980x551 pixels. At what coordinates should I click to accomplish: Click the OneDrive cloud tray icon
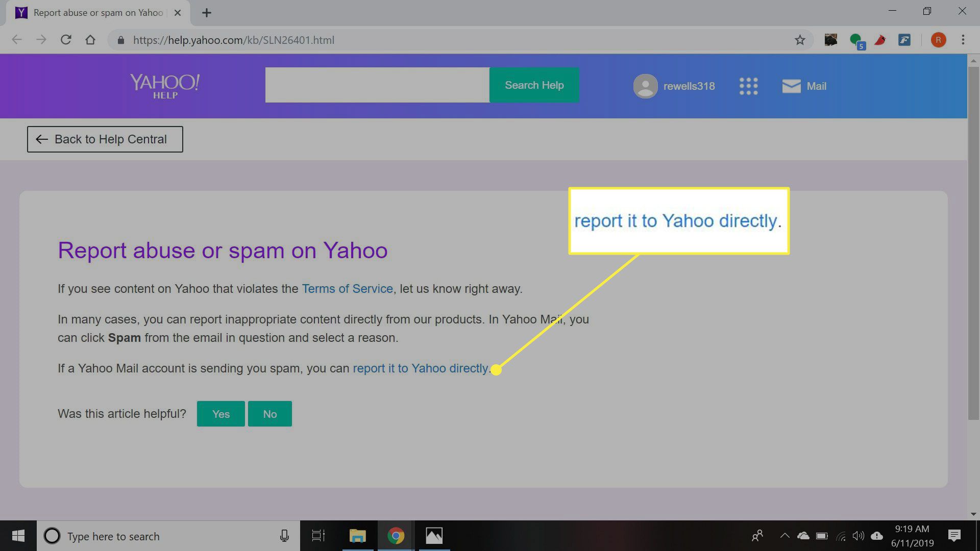pos(803,536)
